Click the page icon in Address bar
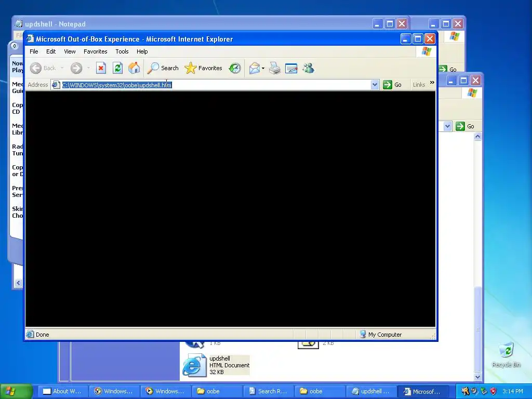532x399 pixels. click(x=56, y=85)
